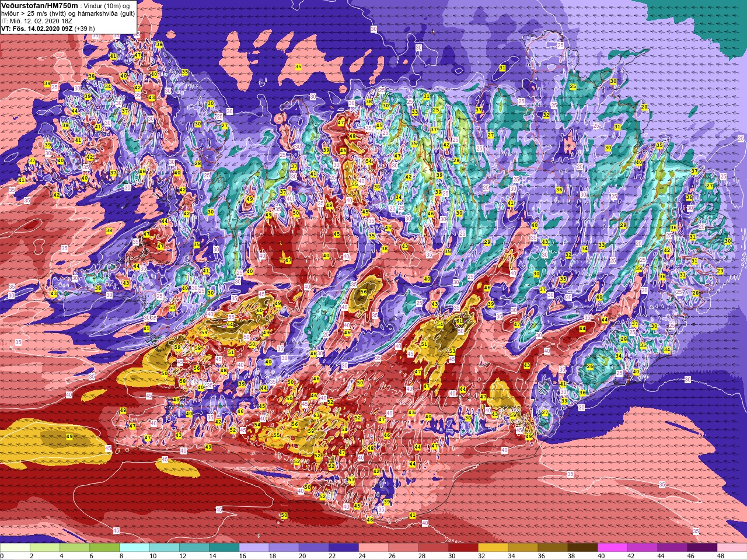Select the pale yellow 0–2 scale swatch
This screenshot has height=560, width=747.
click(x=15, y=547)
